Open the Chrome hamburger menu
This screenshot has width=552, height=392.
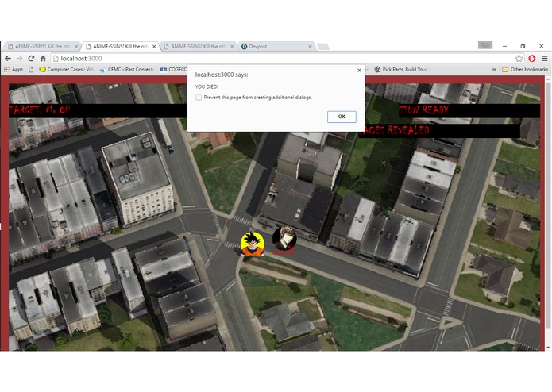[x=545, y=59]
